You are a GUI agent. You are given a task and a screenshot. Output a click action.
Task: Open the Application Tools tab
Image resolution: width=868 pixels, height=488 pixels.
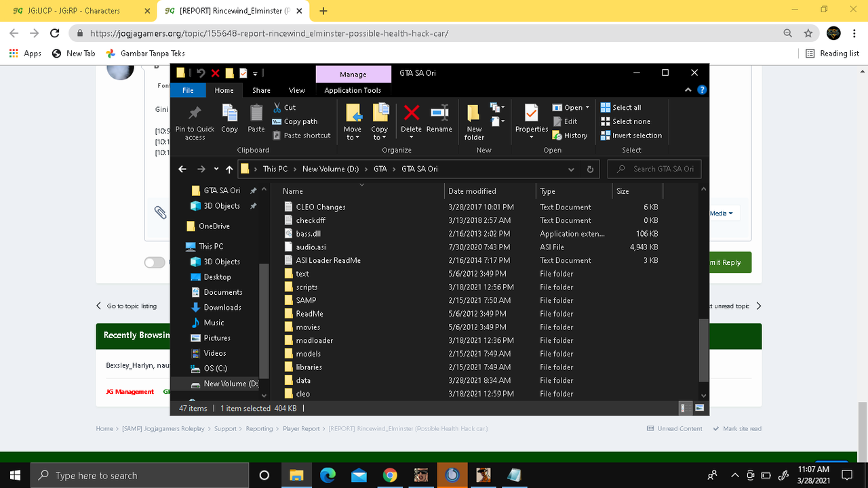pyautogui.click(x=353, y=90)
